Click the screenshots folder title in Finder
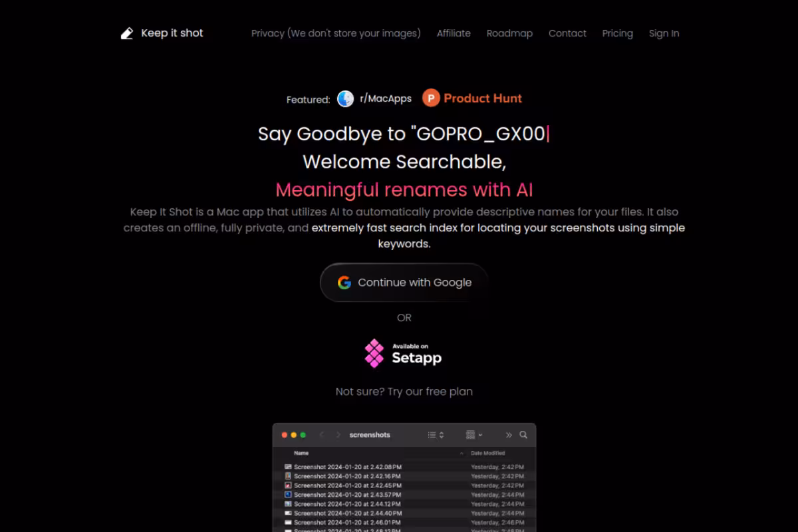 [x=370, y=435]
